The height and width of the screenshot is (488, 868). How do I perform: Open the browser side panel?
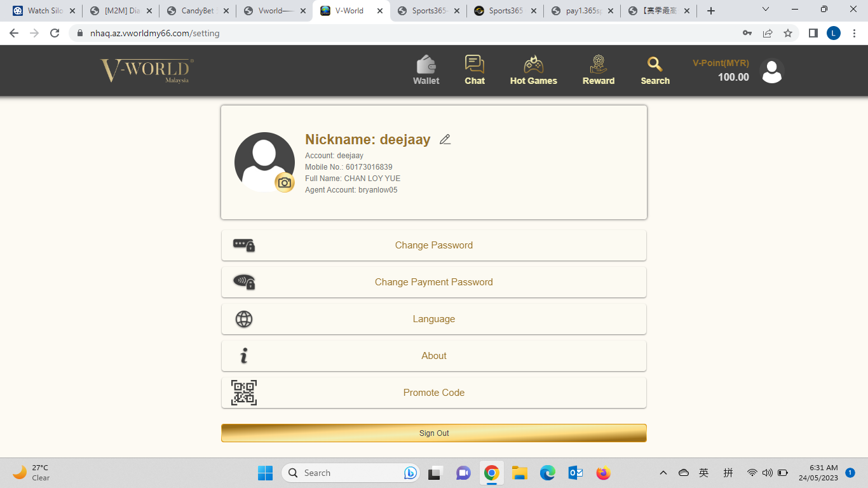pos(813,33)
